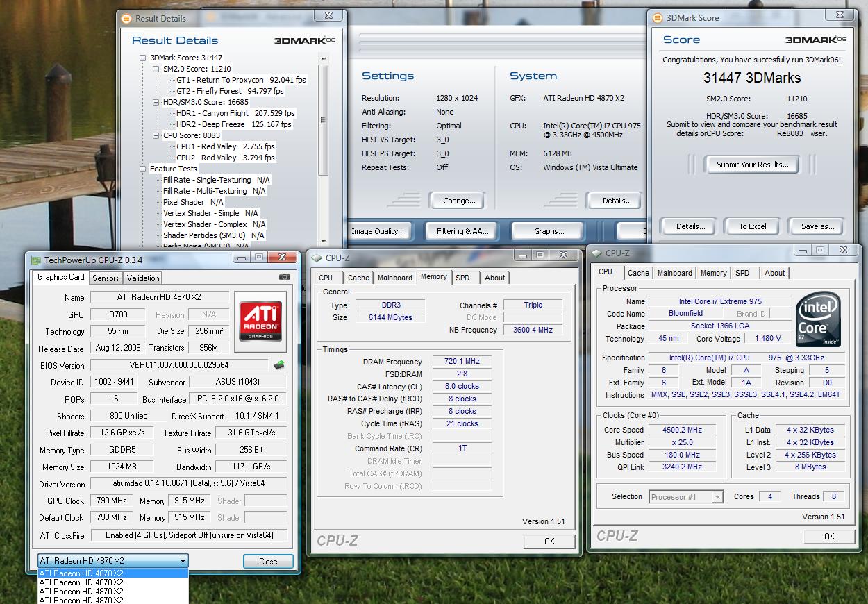Open the Graphics Card tab in GPU-Z
Image resolution: width=868 pixels, height=604 pixels.
click(x=61, y=277)
